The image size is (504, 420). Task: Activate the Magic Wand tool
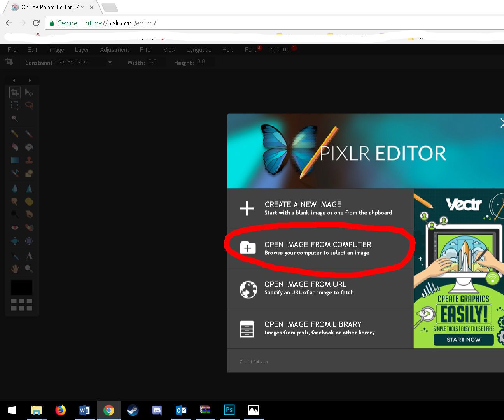click(15, 118)
